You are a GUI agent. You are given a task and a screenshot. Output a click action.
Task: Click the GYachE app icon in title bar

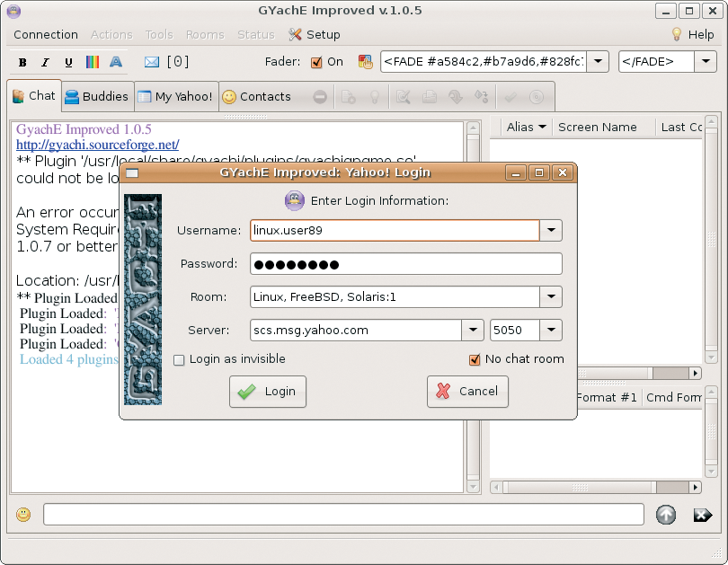tap(13, 11)
